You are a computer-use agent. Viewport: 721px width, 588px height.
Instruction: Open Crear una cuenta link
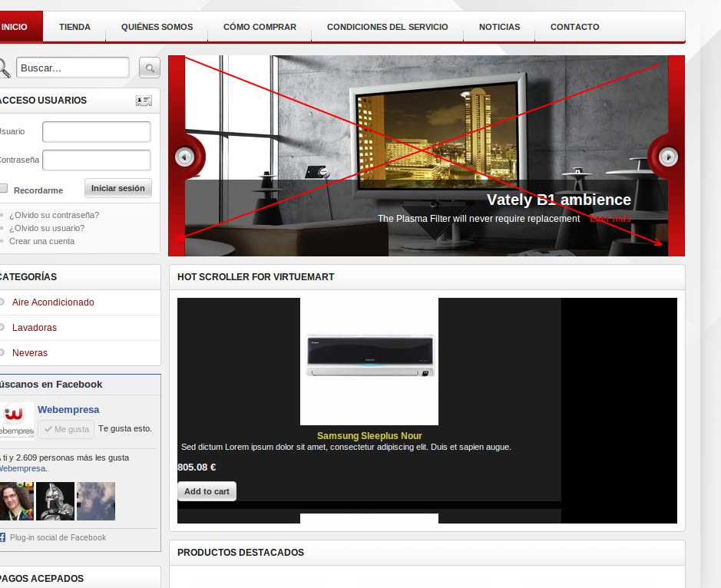pos(41,241)
